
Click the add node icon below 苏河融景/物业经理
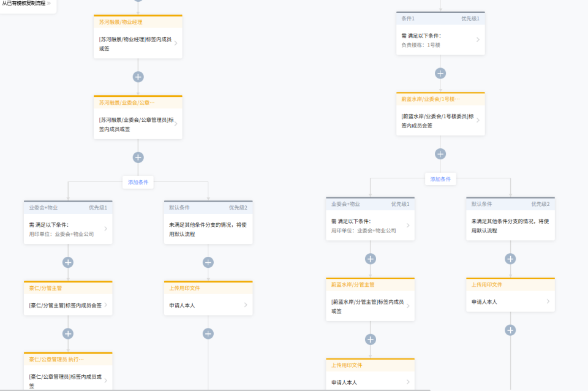coord(138,76)
